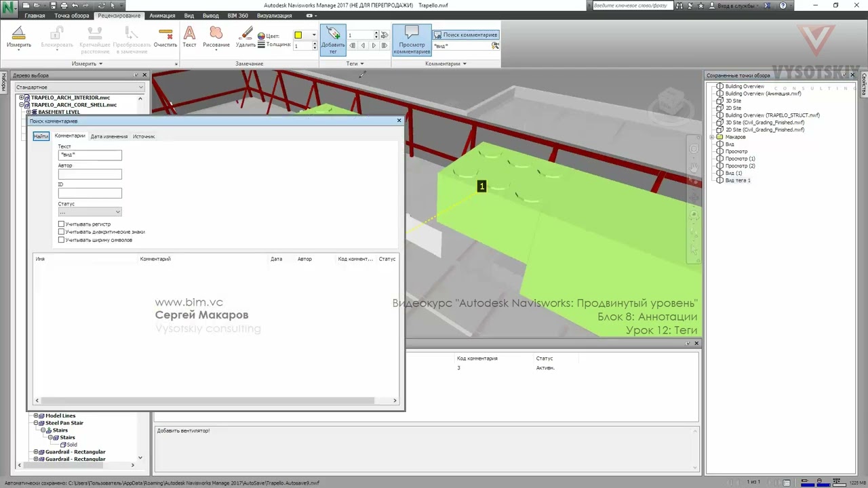The width and height of the screenshot is (868, 488).
Task: Open the Navisworks application menu
Action: pyautogui.click(x=9, y=9)
